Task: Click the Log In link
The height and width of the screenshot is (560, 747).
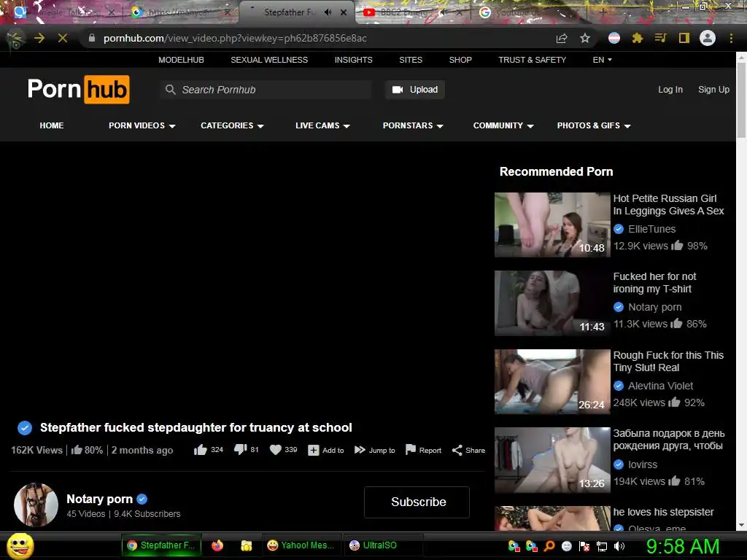Action: click(x=670, y=90)
